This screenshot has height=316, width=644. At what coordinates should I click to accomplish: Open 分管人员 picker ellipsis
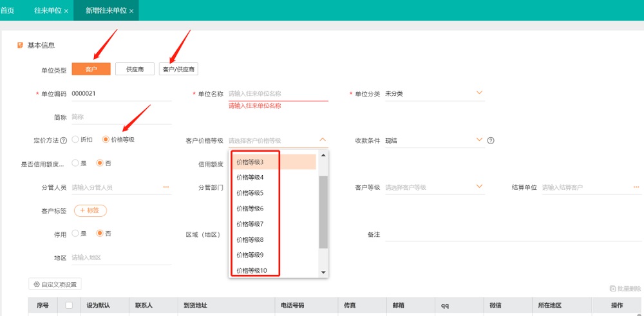point(166,187)
